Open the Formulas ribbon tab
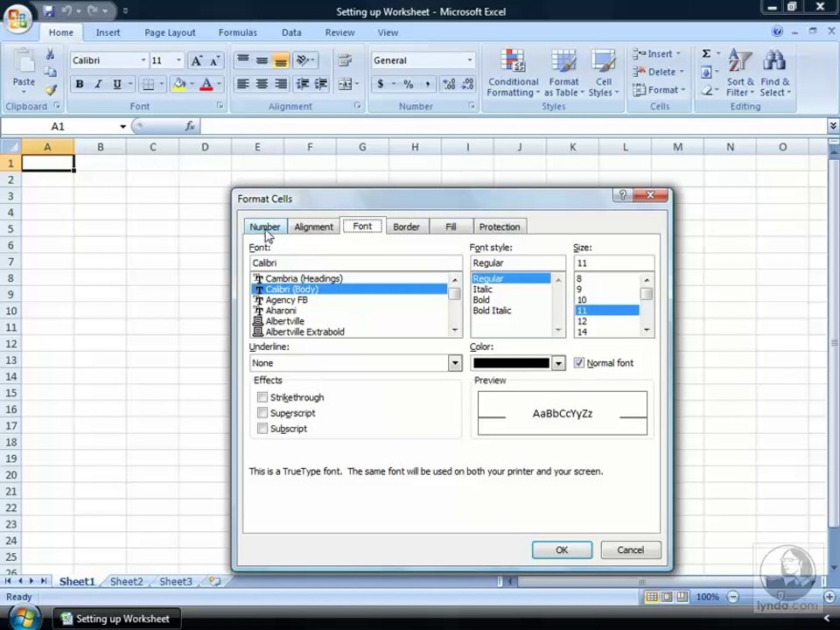The height and width of the screenshot is (630, 840). (237, 32)
